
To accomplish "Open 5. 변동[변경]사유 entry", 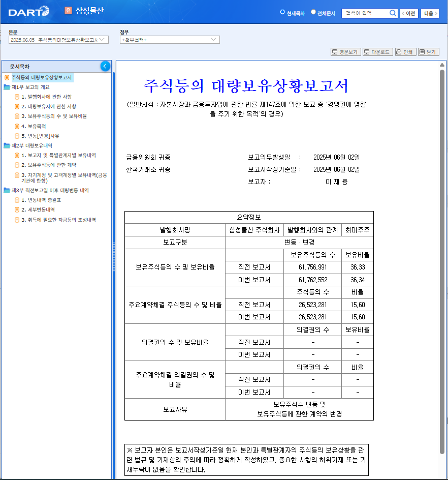I will [x=40, y=136].
